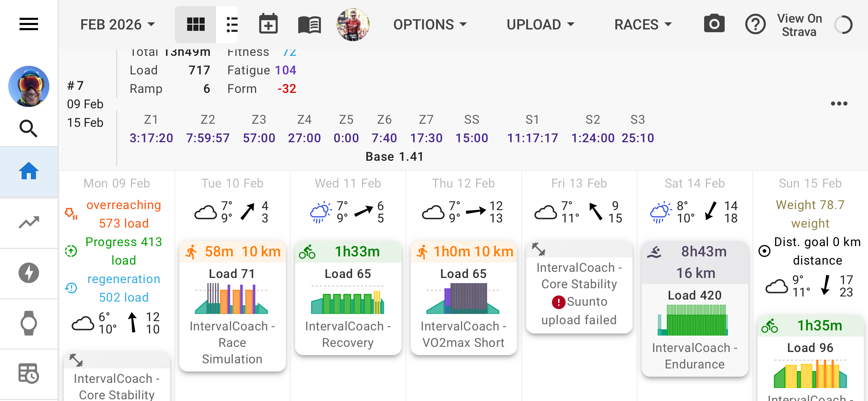Open week 7 three-dots more menu
868x401 pixels.
click(x=839, y=104)
